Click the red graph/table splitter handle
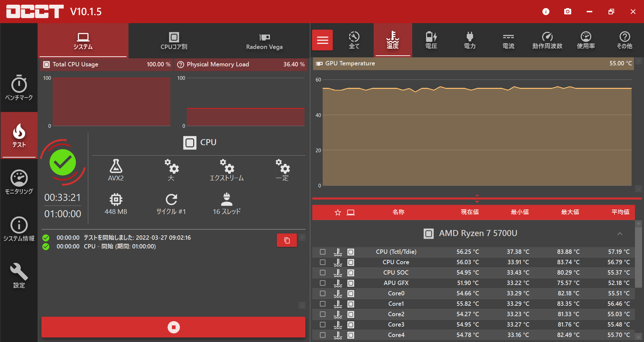This screenshot has width=644, height=342. (x=477, y=198)
